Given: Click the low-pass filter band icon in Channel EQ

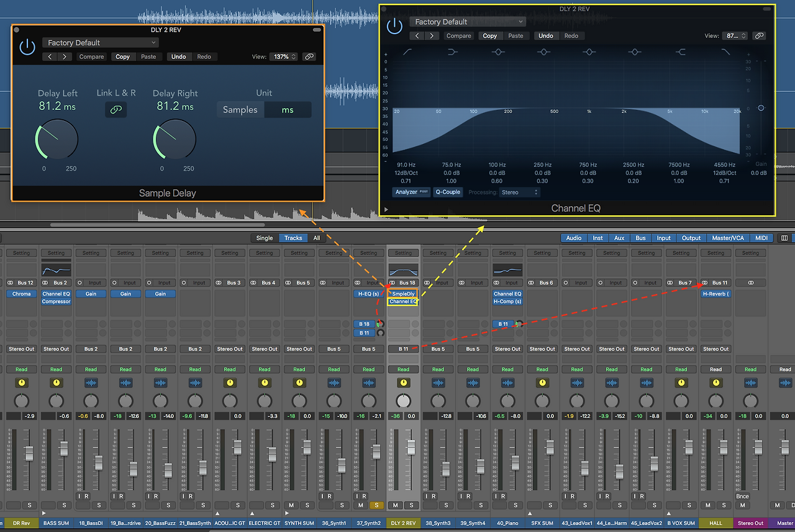Looking at the screenshot, I should click(725, 52).
